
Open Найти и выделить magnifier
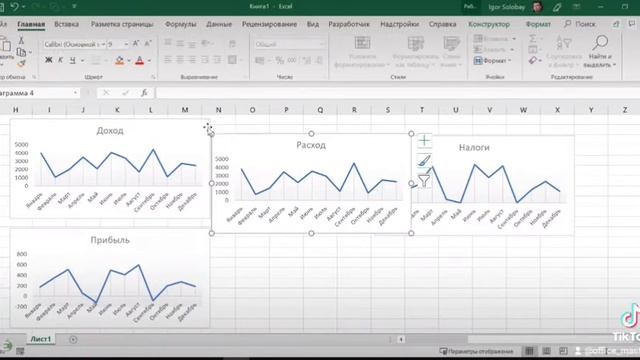tap(600, 42)
